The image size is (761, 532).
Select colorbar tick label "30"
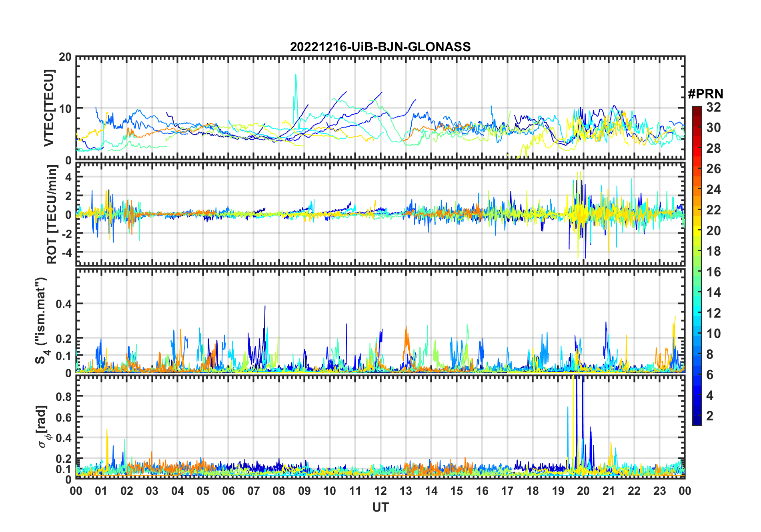tap(713, 128)
